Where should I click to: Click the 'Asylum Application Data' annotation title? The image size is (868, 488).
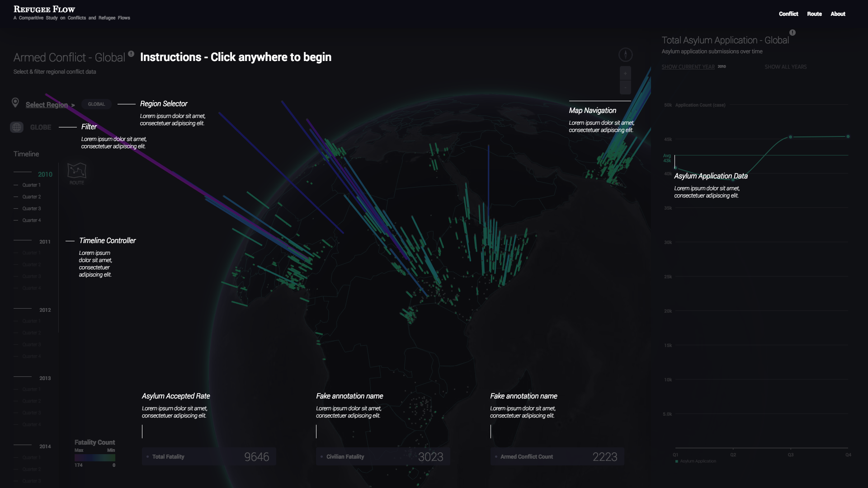pos(711,176)
